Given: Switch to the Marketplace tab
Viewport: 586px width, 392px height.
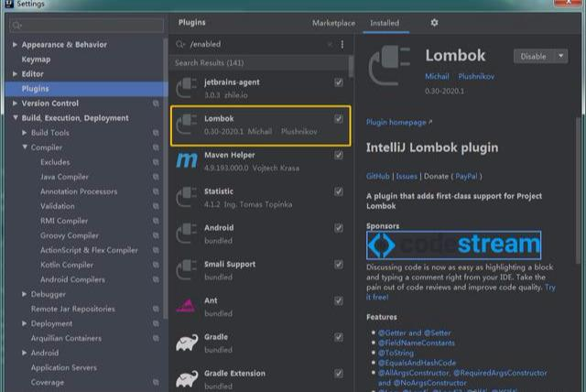Looking at the screenshot, I should point(333,23).
